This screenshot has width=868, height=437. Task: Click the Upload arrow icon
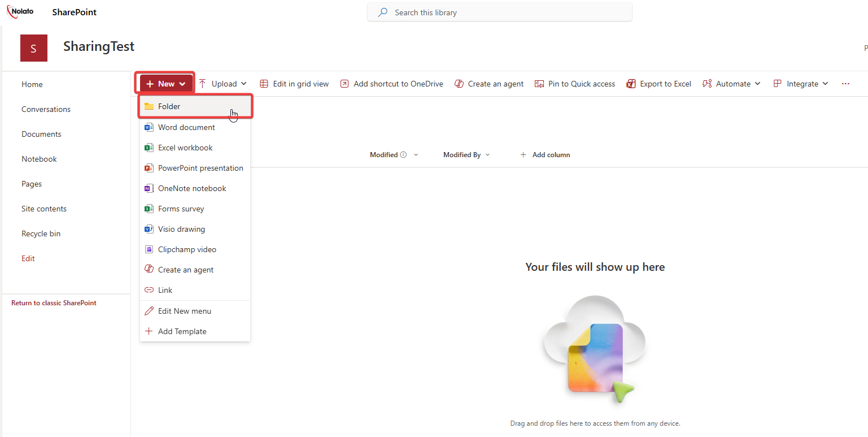203,84
